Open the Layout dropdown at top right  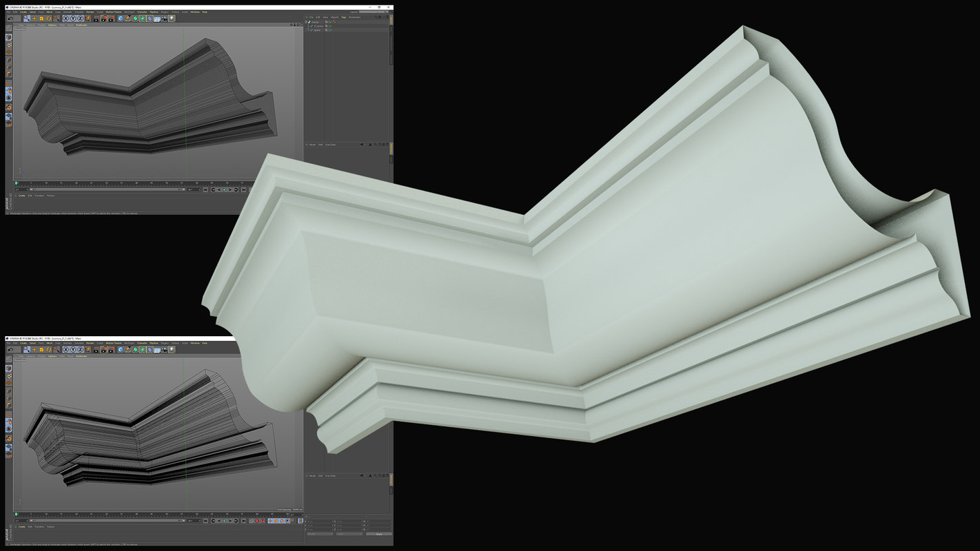click(372, 12)
